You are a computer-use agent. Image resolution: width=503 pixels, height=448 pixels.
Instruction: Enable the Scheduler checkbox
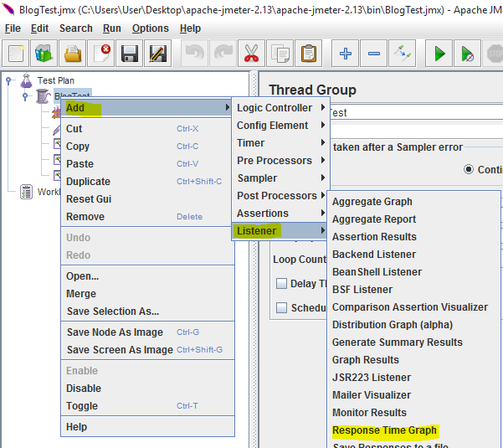coord(281,308)
